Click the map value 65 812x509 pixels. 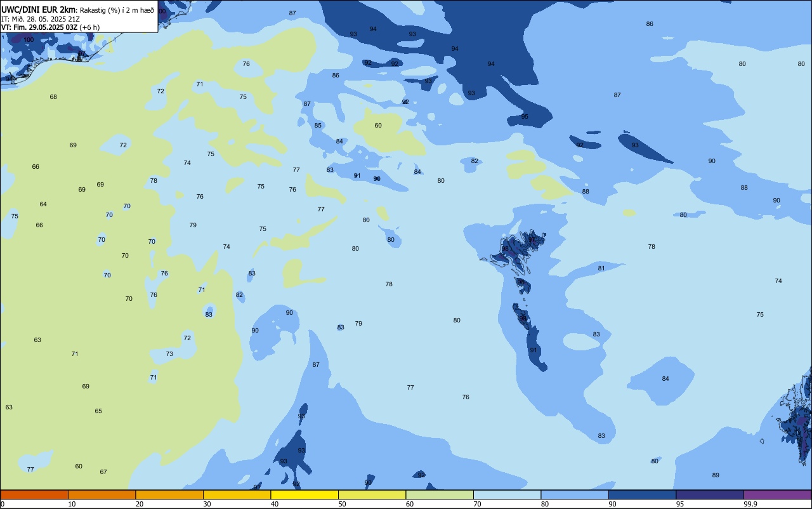click(98, 411)
